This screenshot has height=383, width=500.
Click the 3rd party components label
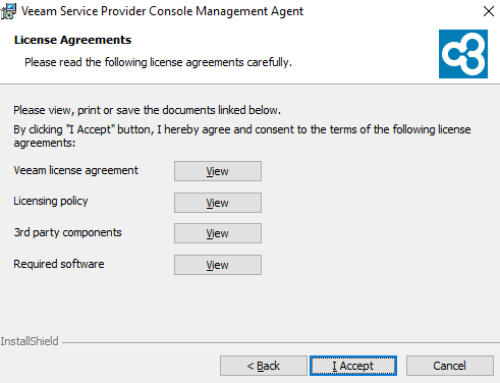tap(68, 232)
